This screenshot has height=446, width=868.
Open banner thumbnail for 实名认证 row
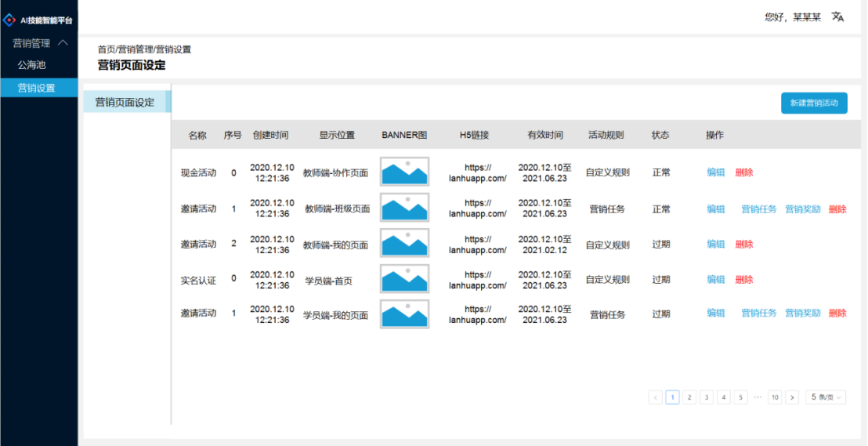[x=404, y=279]
